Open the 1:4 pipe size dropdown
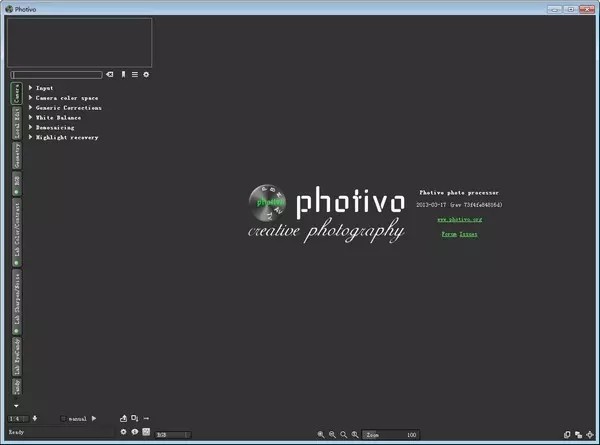 [x=18, y=419]
